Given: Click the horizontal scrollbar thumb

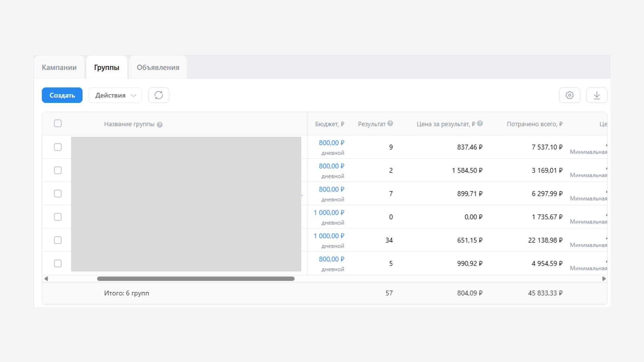Looking at the screenshot, I should click(196, 279).
